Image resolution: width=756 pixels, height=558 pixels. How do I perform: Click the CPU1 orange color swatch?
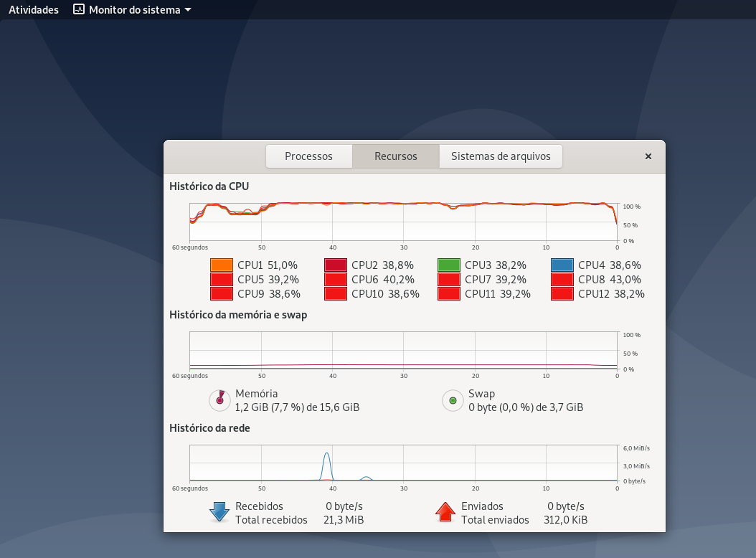[222, 265]
